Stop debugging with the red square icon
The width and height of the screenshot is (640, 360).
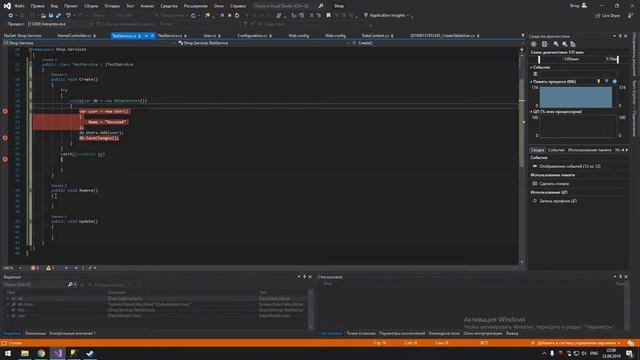229,16
